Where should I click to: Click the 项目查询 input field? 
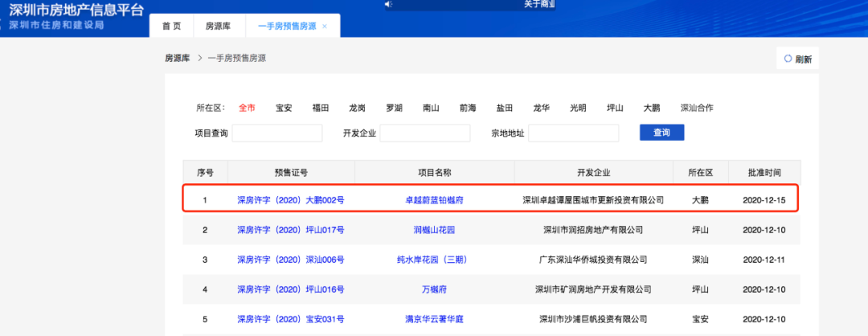(x=277, y=133)
